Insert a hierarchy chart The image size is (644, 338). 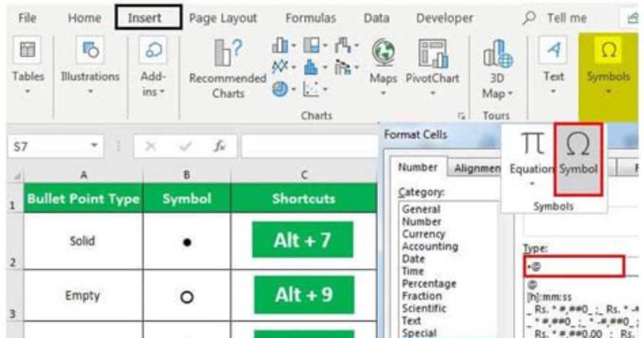[315, 46]
